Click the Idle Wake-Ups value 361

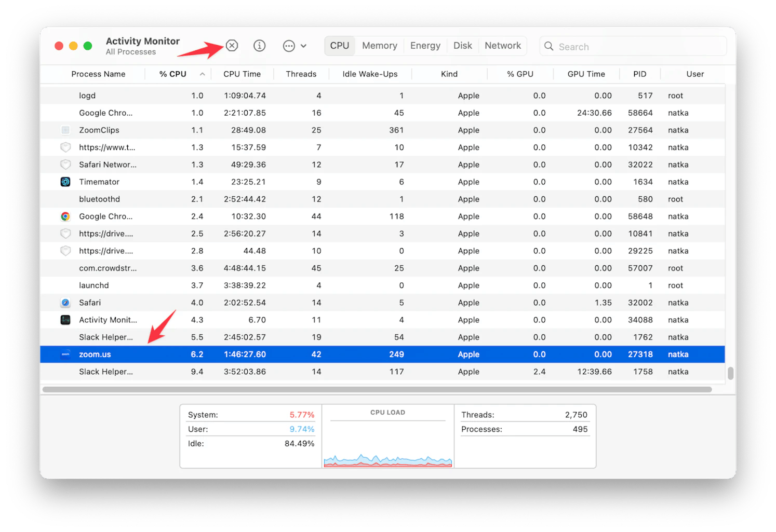tap(396, 130)
